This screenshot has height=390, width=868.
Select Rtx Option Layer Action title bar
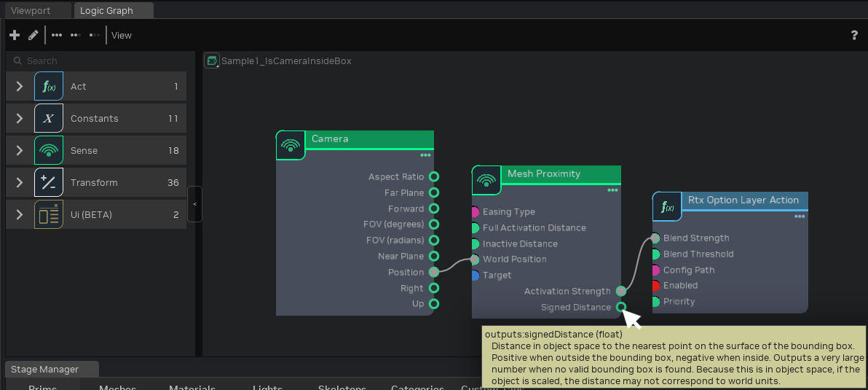(744, 200)
